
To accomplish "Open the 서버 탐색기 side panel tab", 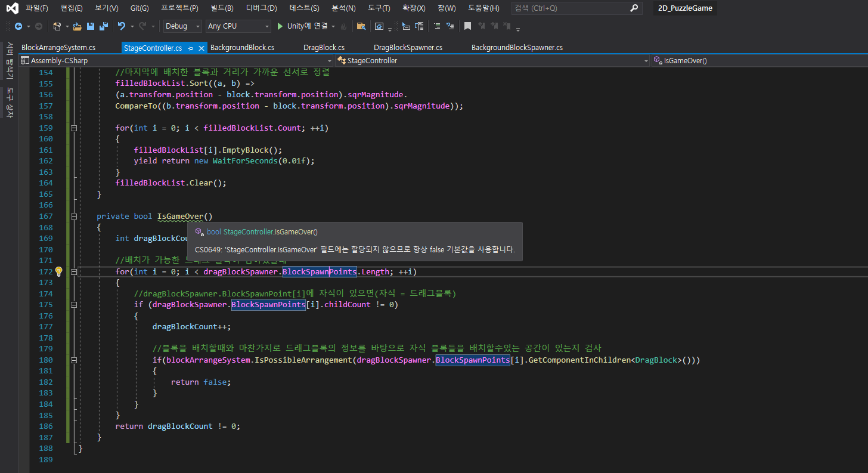I will tap(9, 61).
